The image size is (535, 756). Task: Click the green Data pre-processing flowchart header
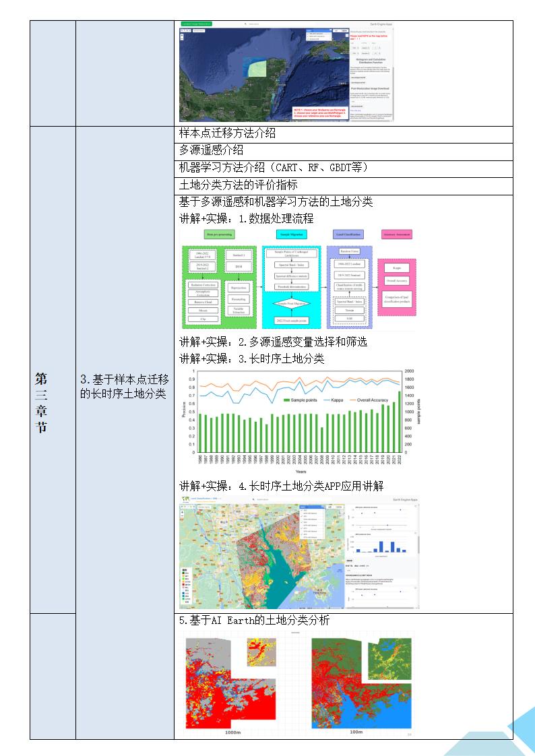[x=219, y=234]
